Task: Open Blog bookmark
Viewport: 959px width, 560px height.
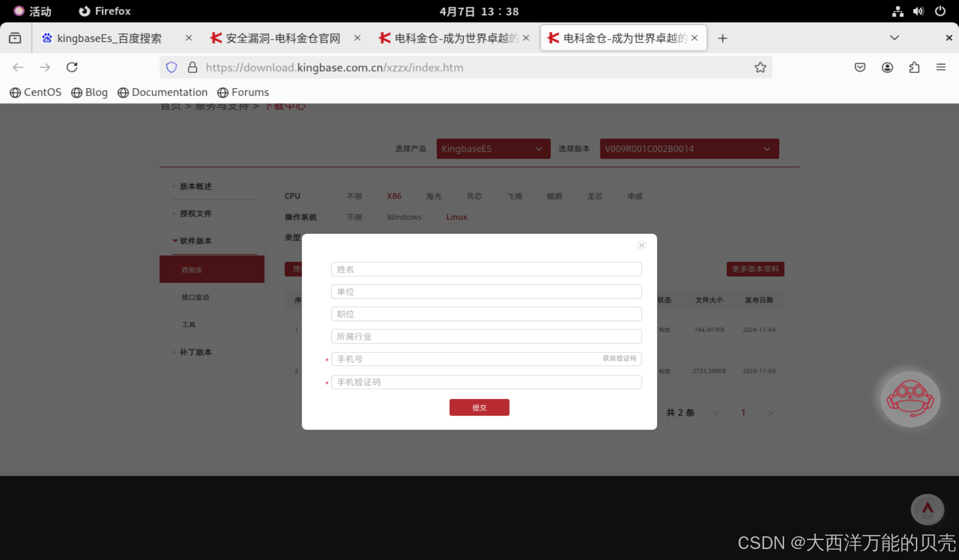Action: (89, 92)
